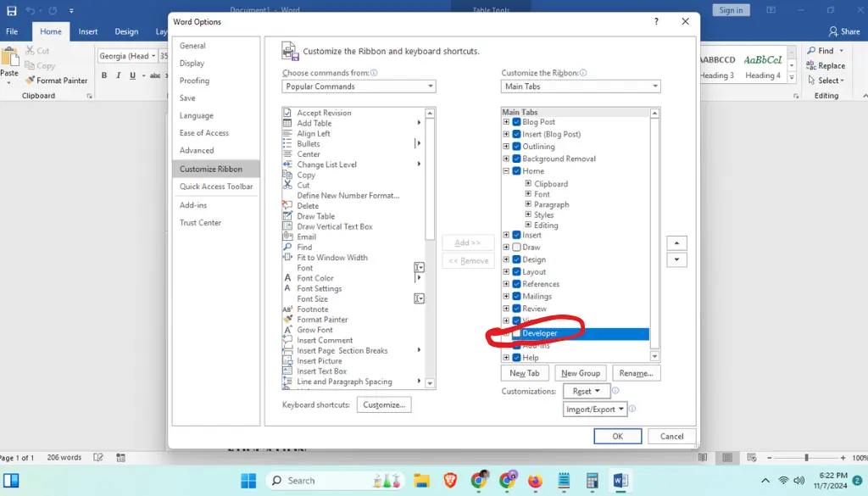Click info icon beside Reset button
868x496 pixels.
(x=615, y=390)
